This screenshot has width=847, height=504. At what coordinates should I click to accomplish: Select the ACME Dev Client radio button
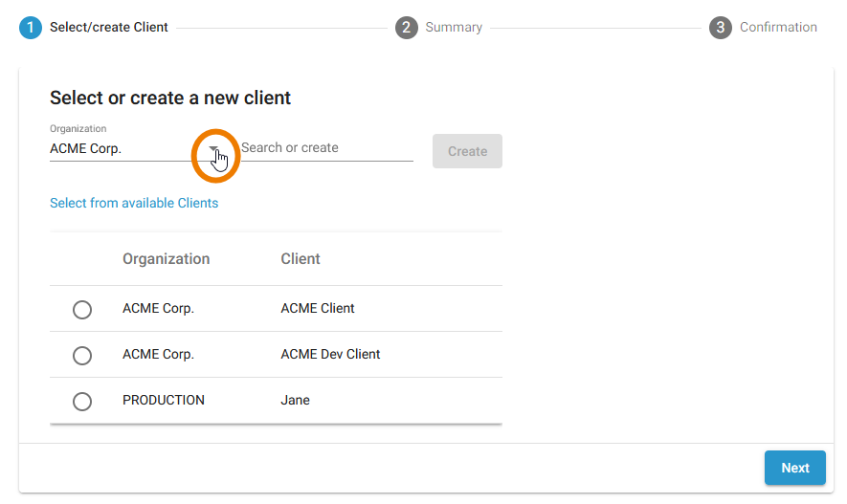(x=82, y=355)
